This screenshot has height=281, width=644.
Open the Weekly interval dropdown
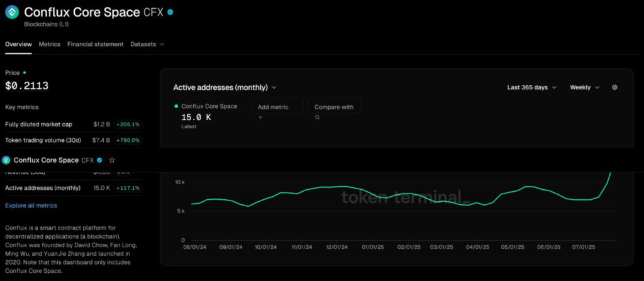[x=584, y=87]
